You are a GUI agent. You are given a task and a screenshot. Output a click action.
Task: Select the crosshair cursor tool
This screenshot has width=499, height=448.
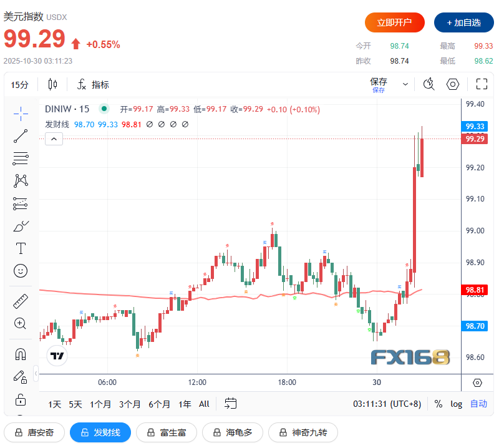21,114
